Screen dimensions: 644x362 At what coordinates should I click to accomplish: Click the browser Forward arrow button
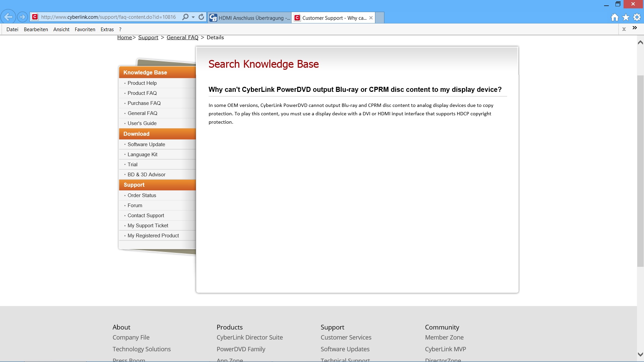click(22, 17)
